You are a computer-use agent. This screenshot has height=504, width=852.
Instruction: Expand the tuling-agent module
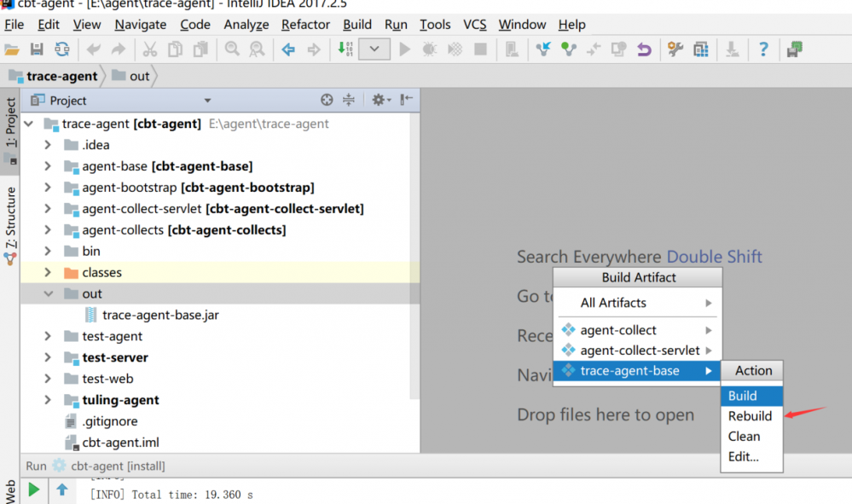pyautogui.click(x=48, y=400)
